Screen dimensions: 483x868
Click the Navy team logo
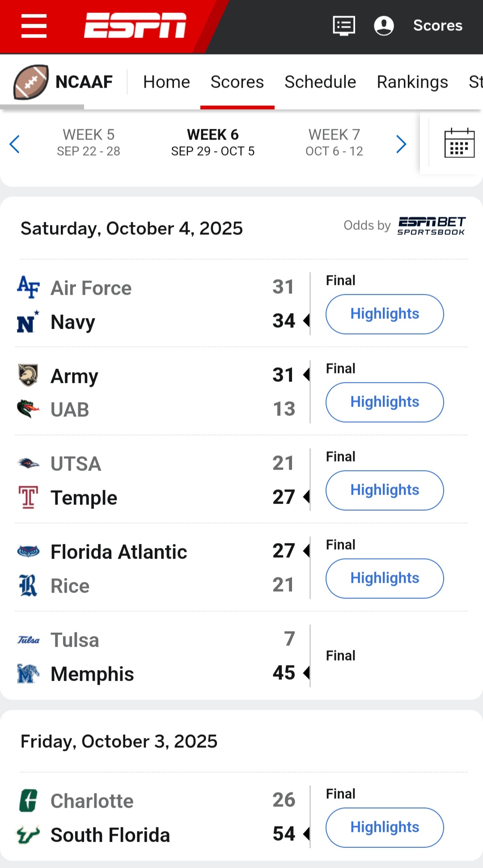28,322
